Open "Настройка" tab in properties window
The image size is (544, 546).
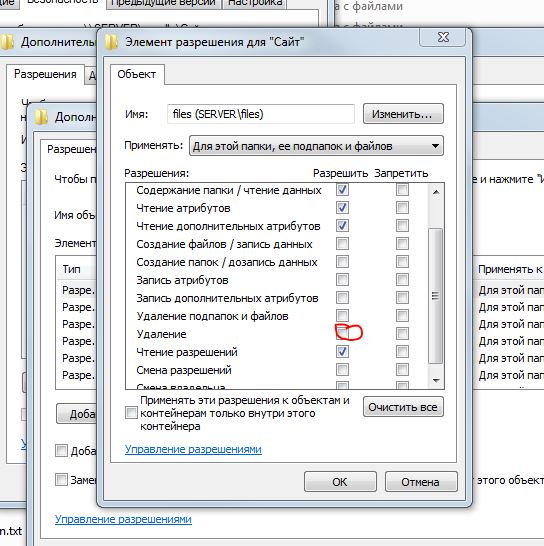tap(255, 3)
